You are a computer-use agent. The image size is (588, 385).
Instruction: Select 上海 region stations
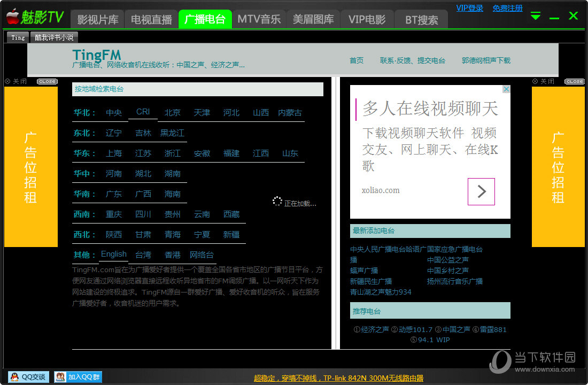(114, 153)
